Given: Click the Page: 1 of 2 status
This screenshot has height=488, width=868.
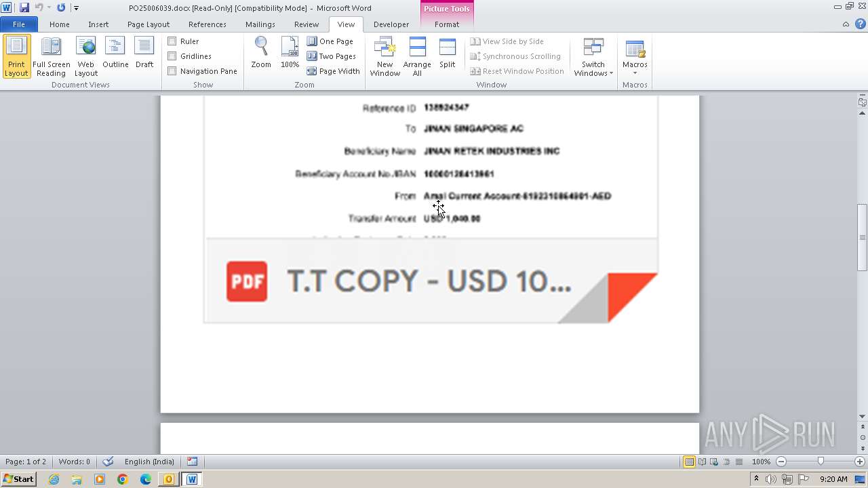Looking at the screenshot, I should click(x=26, y=462).
